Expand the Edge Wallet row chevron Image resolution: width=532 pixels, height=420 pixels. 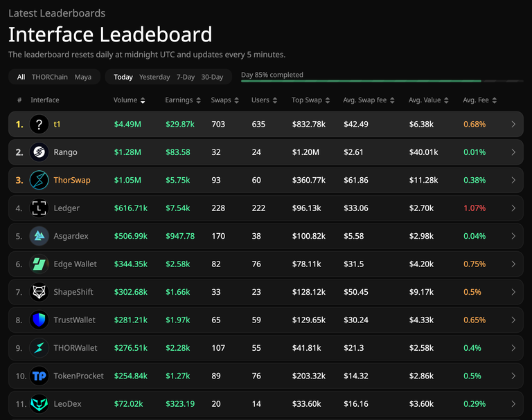tap(513, 264)
